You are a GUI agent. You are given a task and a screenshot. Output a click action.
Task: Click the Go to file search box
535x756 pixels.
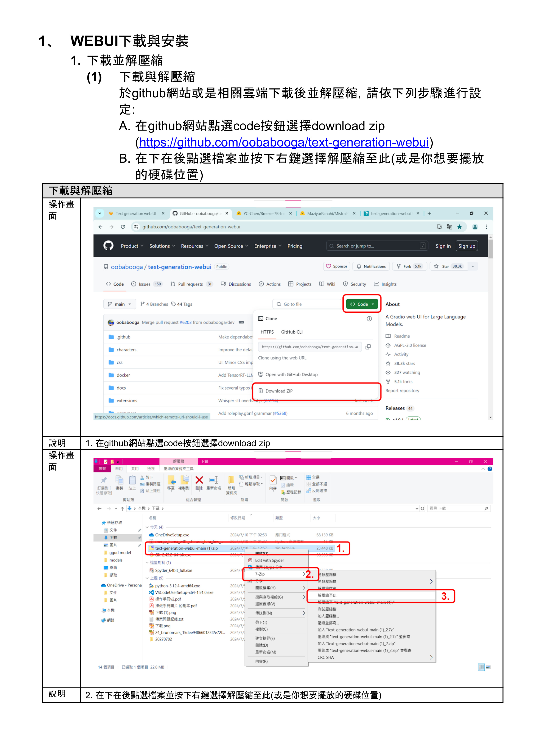(306, 304)
